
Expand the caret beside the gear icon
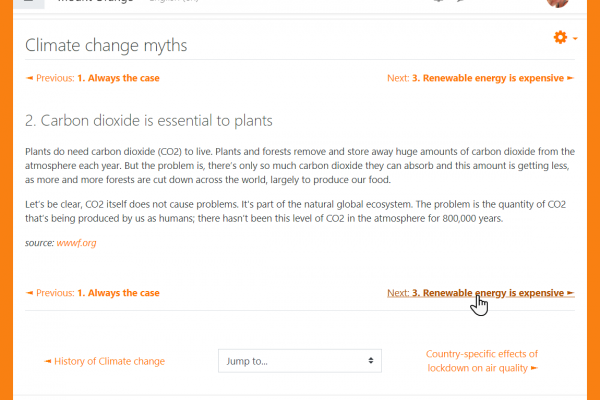click(575, 38)
